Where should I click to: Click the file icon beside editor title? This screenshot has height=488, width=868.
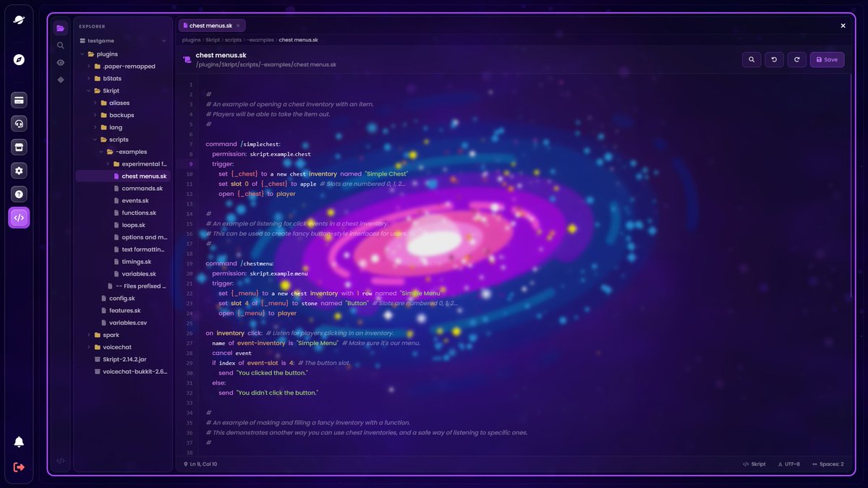(187, 59)
